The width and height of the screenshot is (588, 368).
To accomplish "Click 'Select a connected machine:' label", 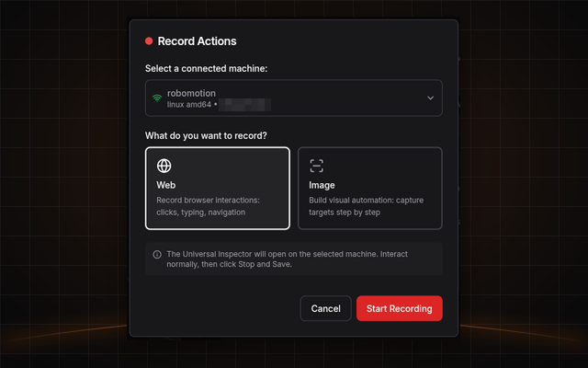I will (206, 68).
